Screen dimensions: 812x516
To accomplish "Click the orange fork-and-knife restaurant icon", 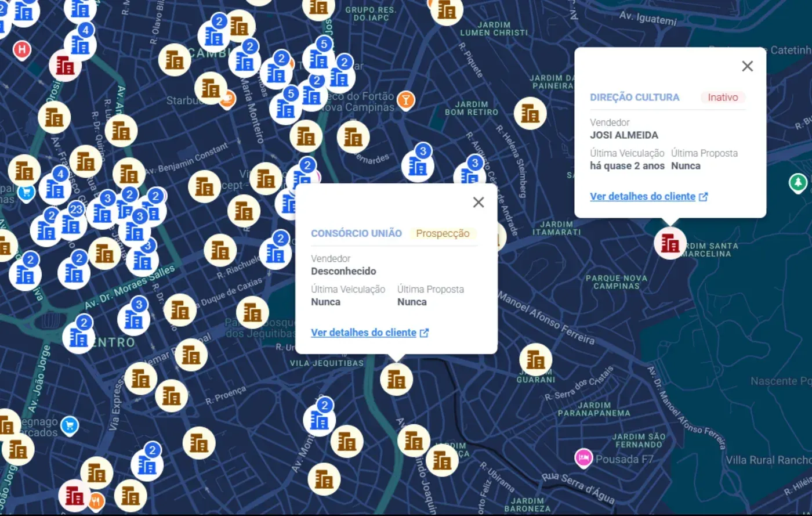I will coord(96,500).
